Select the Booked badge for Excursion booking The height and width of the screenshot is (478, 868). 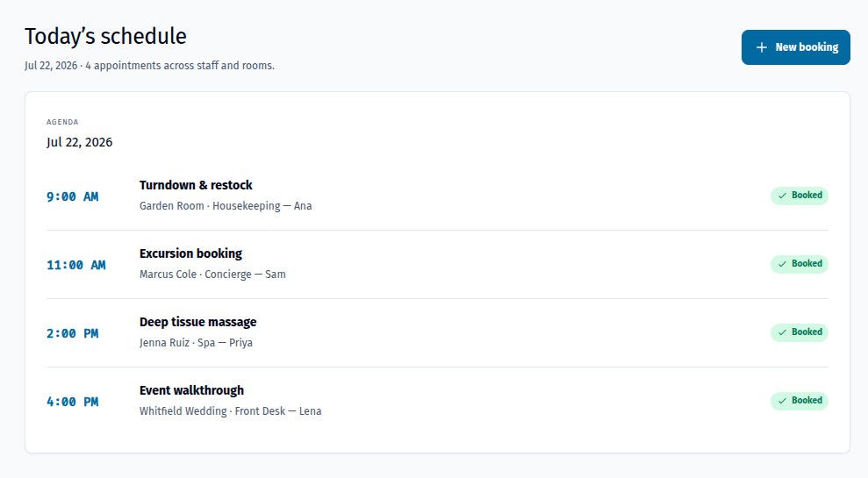pos(800,264)
